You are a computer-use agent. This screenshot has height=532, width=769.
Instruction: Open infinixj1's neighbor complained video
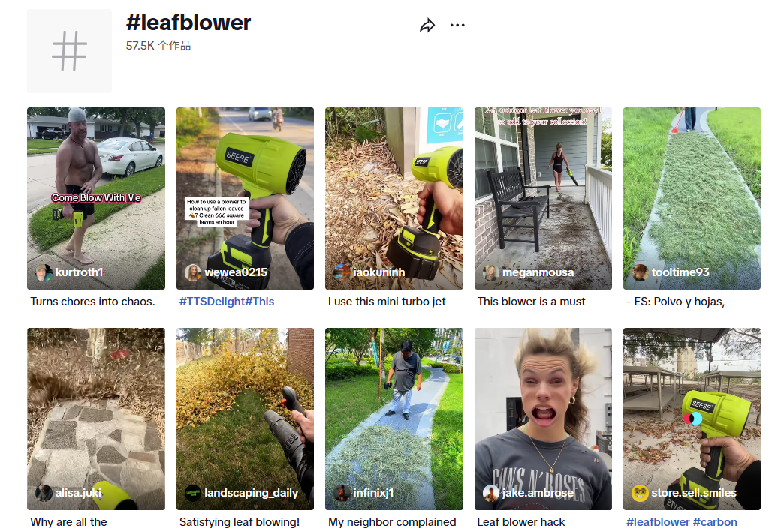coord(394,419)
